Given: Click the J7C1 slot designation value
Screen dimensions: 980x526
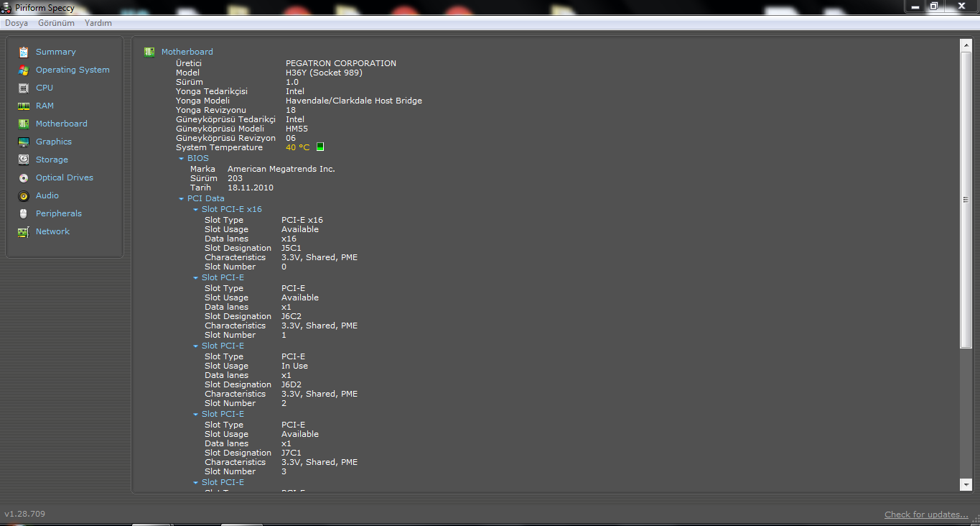Looking at the screenshot, I should (291, 453).
